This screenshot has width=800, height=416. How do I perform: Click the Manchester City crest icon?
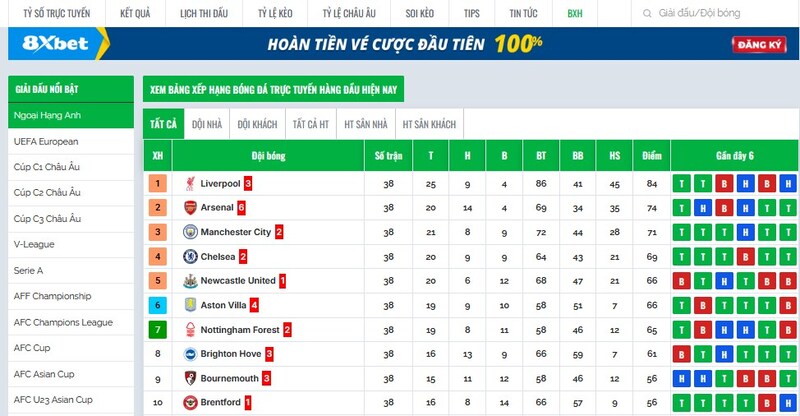(189, 232)
